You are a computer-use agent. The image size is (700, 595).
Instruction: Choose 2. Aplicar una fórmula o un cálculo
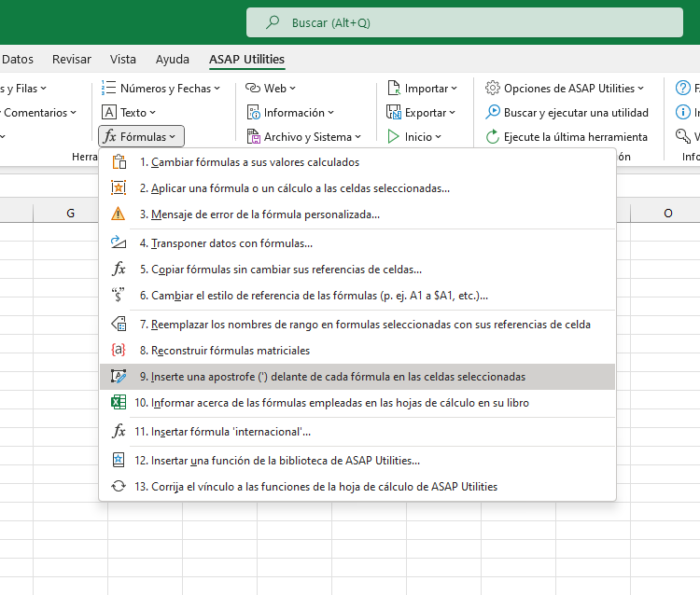pos(357,187)
